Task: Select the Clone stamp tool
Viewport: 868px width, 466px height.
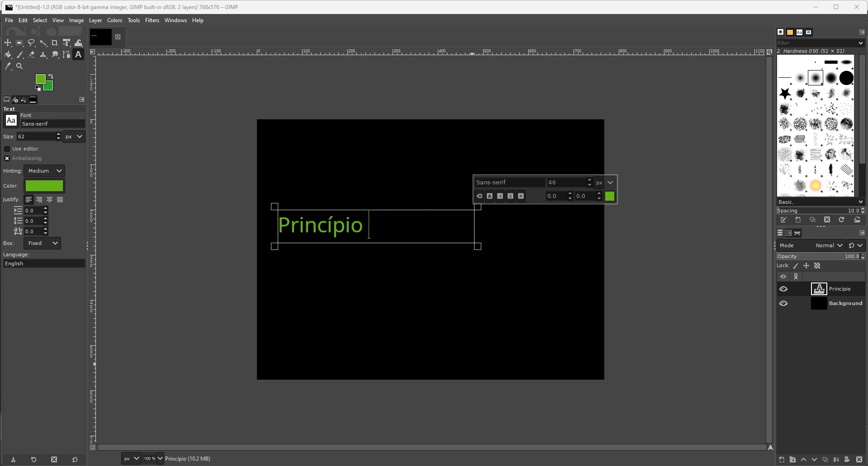Action: click(x=43, y=55)
